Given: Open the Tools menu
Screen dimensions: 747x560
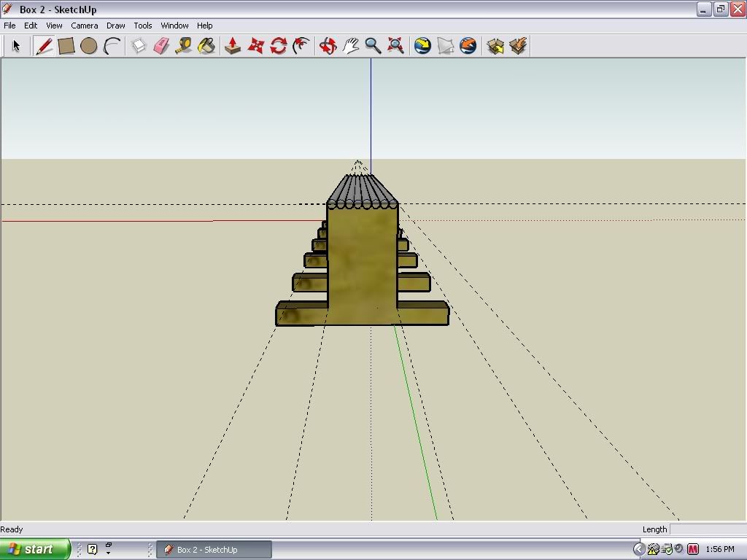Looking at the screenshot, I should tap(142, 26).
